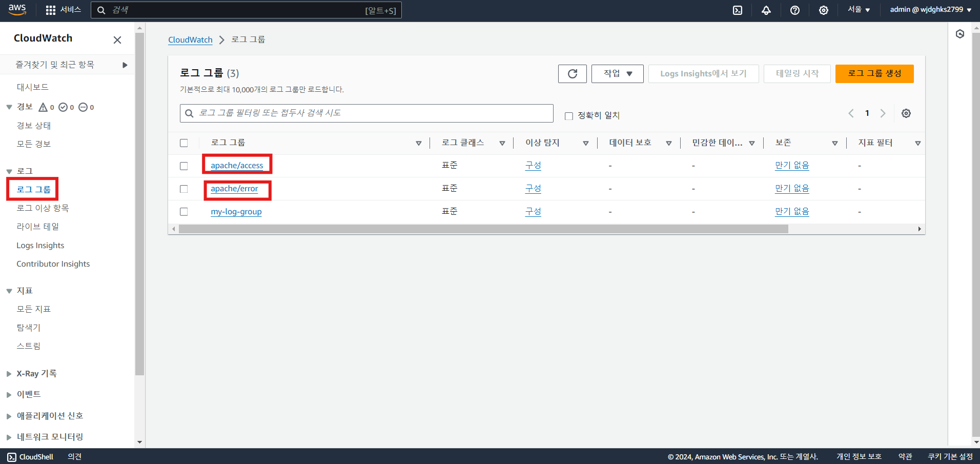The width and height of the screenshot is (980, 464).
Task: Check the apache/error row checkbox
Action: 184,189
